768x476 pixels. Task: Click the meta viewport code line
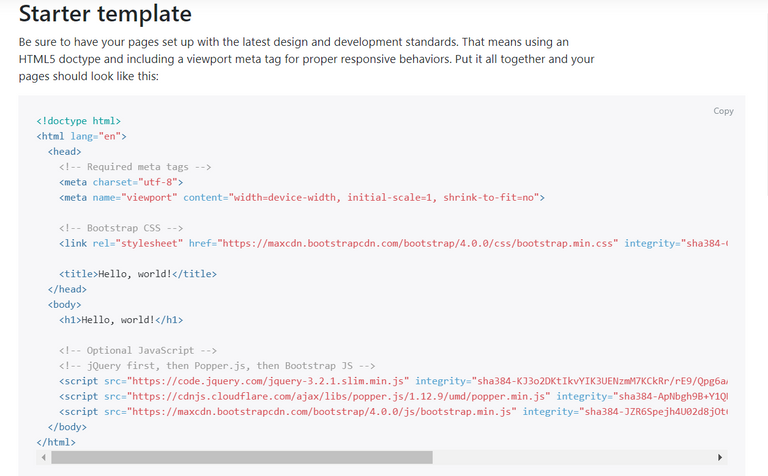[302, 197]
